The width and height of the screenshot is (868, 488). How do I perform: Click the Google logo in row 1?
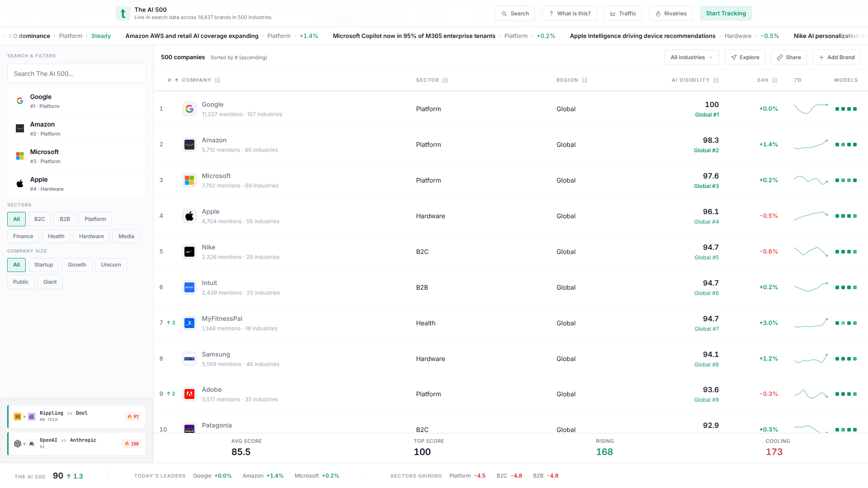189,109
